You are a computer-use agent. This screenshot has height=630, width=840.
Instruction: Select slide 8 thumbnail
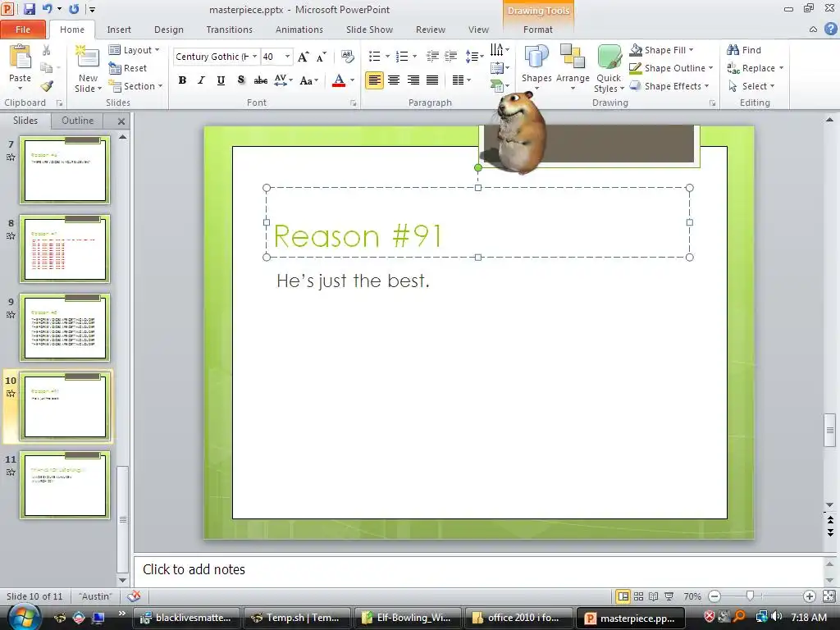coord(65,249)
